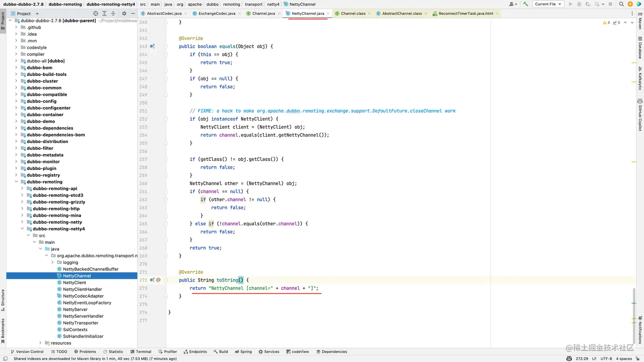The image size is (644, 362).
Task: Open the Notifications tool window
Action: [640, 330]
